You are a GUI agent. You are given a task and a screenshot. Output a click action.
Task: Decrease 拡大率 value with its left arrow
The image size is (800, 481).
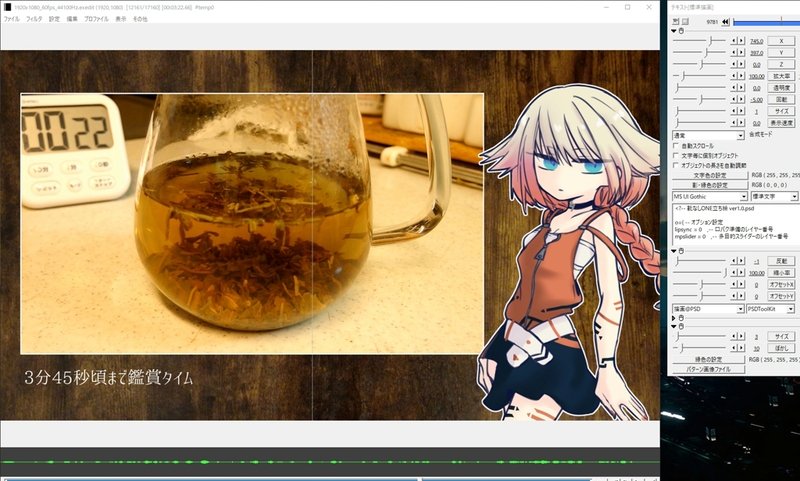(x=734, y=76)
